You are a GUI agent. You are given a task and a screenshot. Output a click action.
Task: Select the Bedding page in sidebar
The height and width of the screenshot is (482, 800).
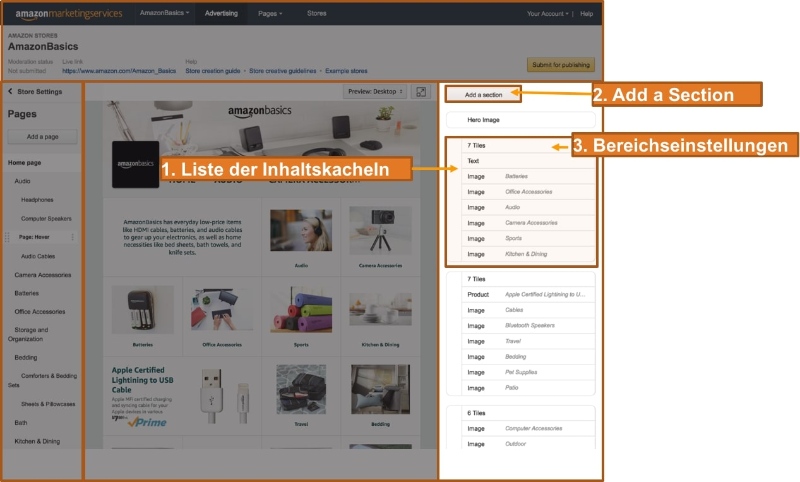coord(26,358)
